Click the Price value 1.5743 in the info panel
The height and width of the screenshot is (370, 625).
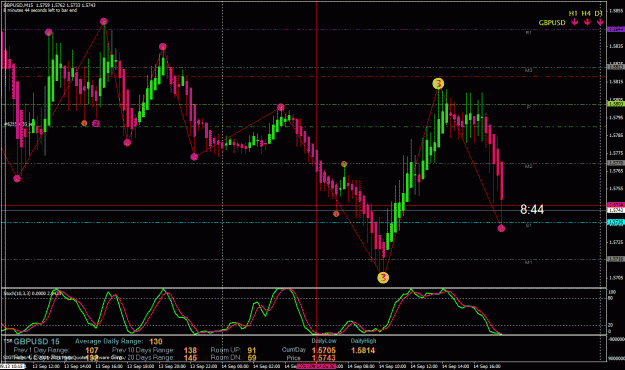324,358
